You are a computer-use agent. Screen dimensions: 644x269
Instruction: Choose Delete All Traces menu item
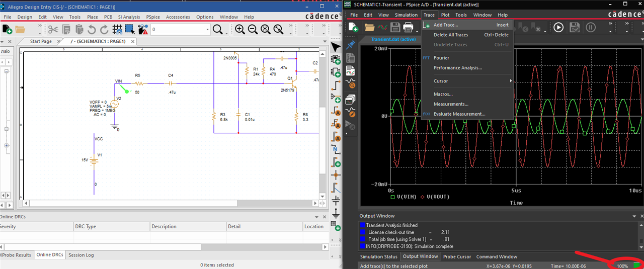(466, 35)
